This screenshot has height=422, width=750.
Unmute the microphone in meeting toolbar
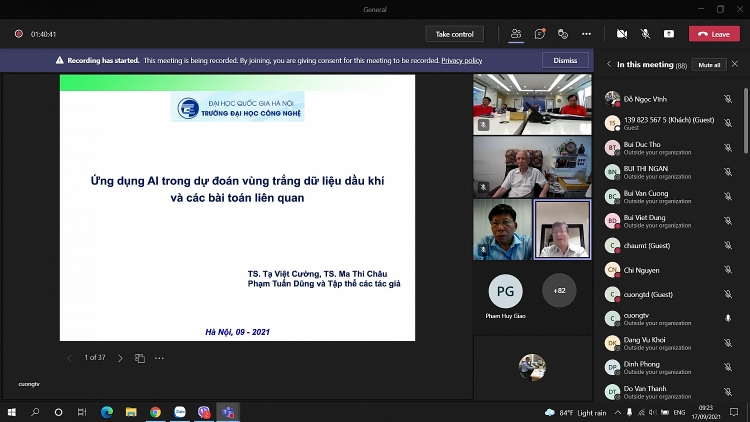645,33
